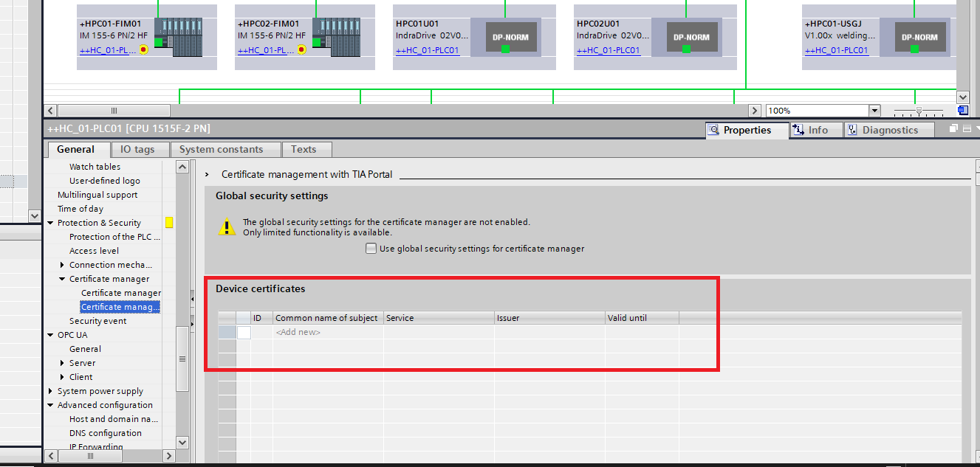The image size is (980, 467).
Task: Follow the ++HC_01-PL... link under +HPC02-FIM01
Action: [x=266, y=51]
